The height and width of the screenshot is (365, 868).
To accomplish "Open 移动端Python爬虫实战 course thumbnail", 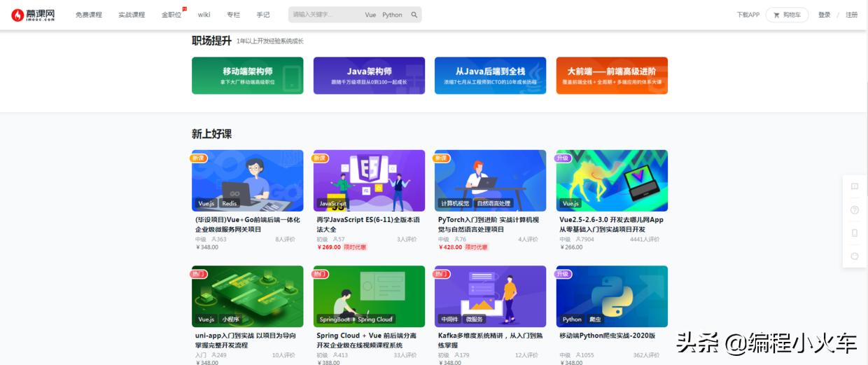I will click(x=612, y=296).
